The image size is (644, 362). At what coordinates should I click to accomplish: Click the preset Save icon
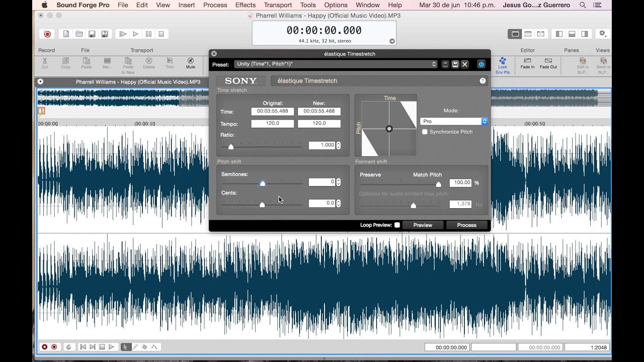445,64
